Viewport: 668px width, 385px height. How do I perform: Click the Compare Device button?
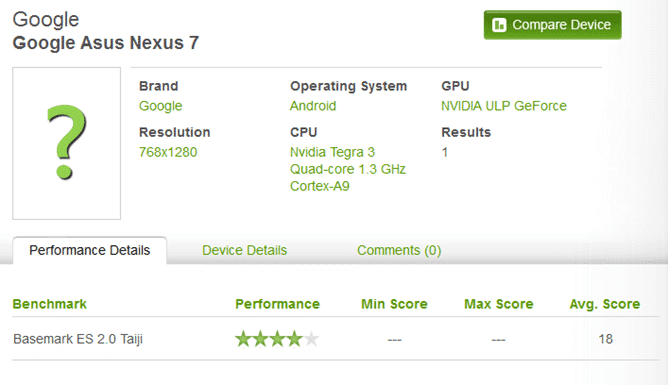[x=552, y=25]
